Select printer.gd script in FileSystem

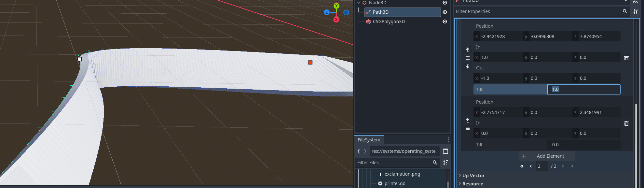395,183
